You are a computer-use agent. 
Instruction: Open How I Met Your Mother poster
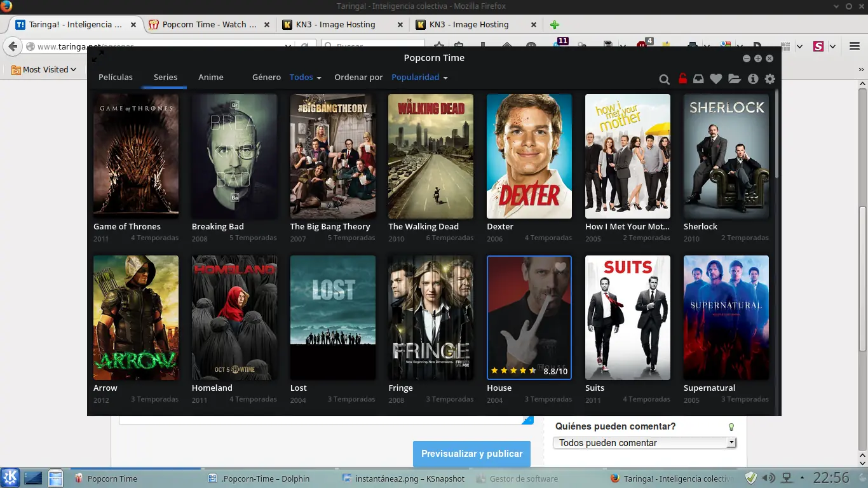628,156
